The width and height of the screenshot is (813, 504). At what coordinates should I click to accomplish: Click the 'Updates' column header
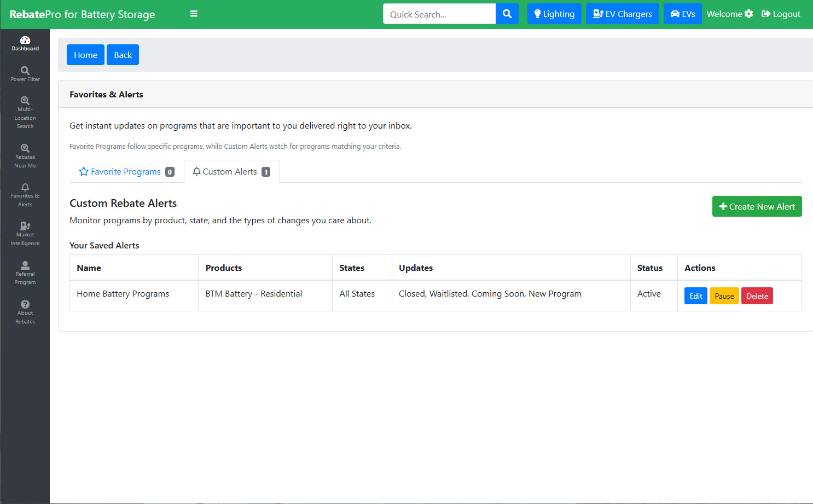[511, 268]
